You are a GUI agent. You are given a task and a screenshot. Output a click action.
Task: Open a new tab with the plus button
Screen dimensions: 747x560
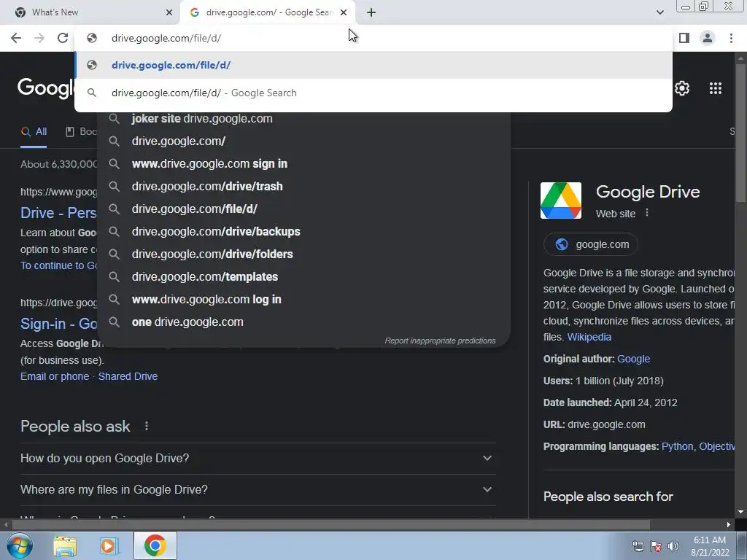tap(371, 12)
